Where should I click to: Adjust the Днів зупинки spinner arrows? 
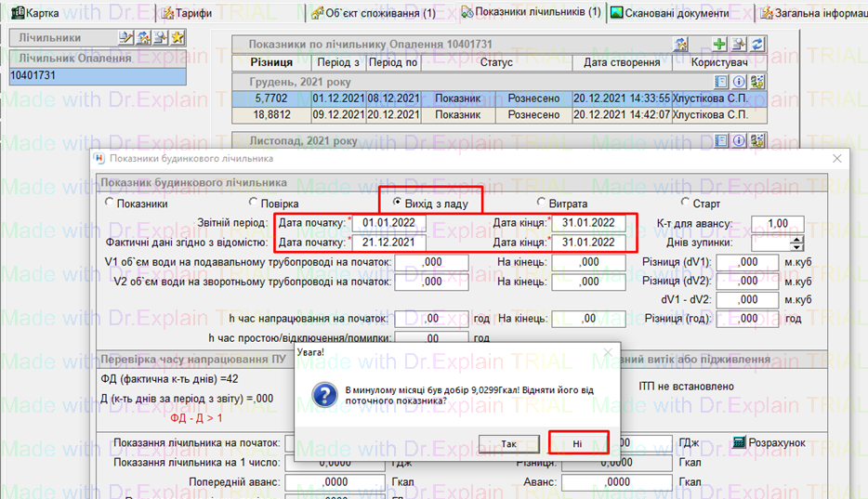[x=796, y=243]
